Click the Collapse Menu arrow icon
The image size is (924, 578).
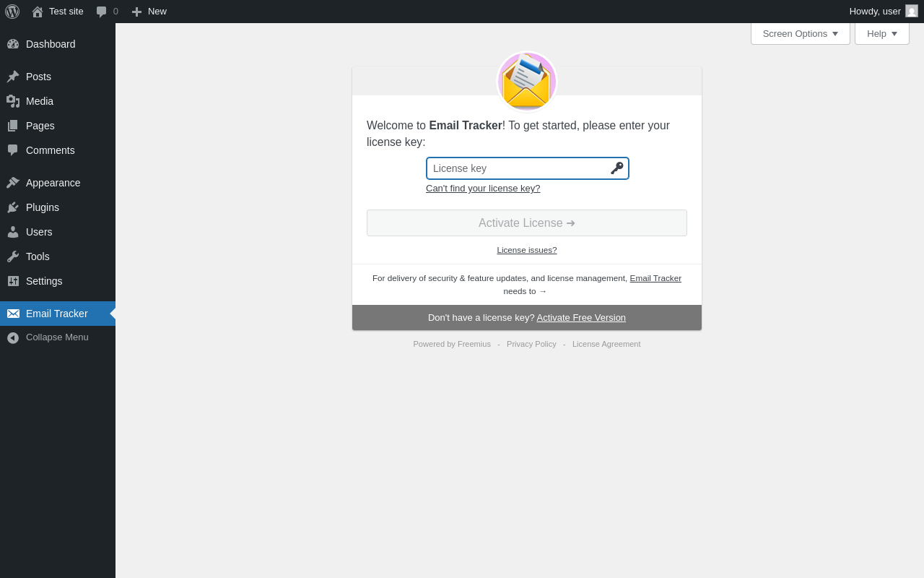pos(13,337)
